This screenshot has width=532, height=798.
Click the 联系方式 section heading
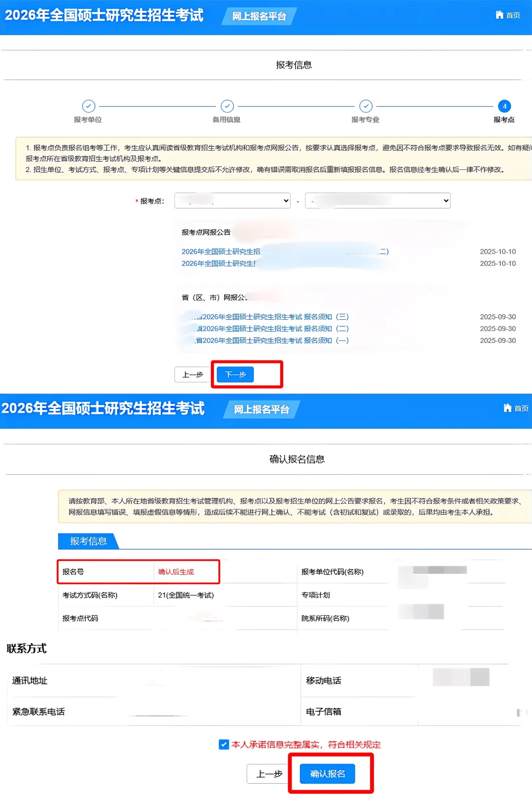coord(27,648)
